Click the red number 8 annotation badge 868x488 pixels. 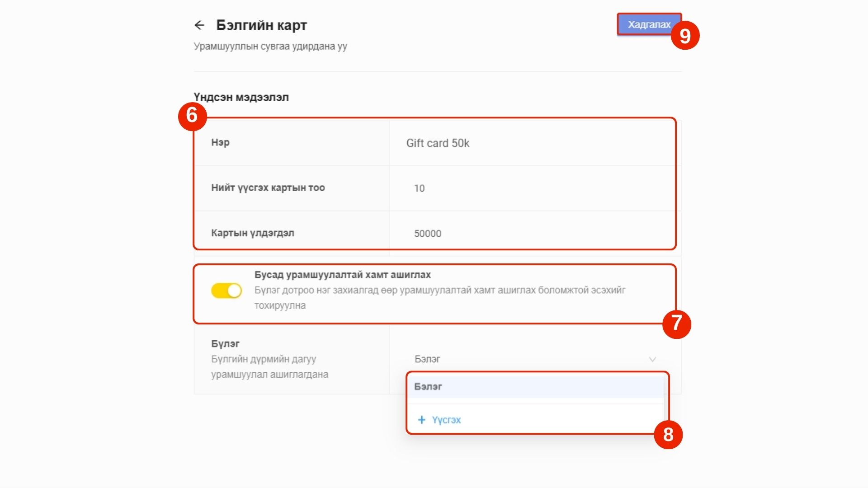point(668,434)
